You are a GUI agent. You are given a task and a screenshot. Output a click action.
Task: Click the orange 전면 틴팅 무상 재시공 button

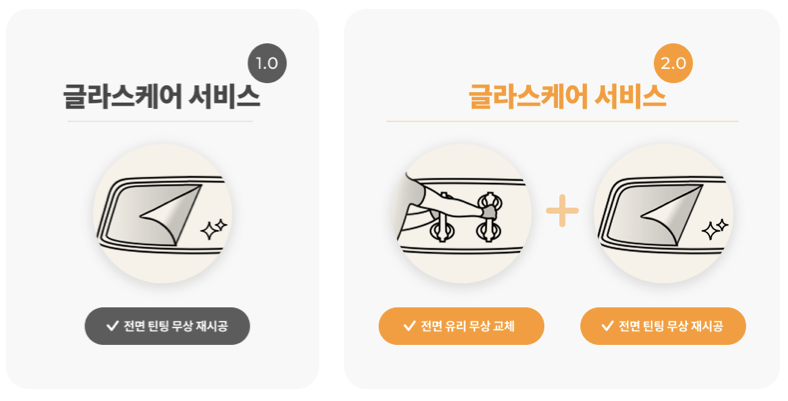coord(663,326)
